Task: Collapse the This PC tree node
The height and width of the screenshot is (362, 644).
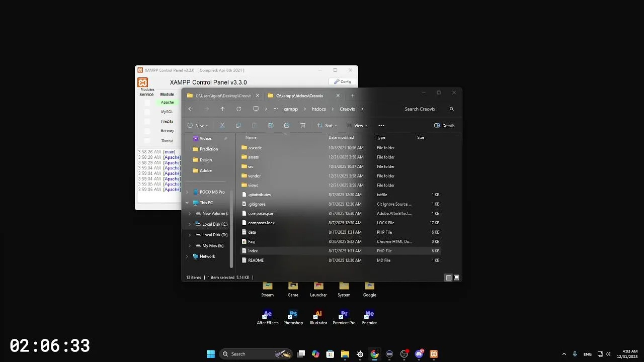Action: [187, 203]
